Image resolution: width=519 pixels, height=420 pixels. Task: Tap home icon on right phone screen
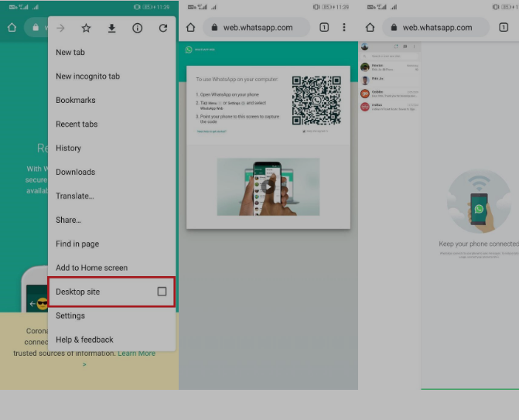(370, 28)
